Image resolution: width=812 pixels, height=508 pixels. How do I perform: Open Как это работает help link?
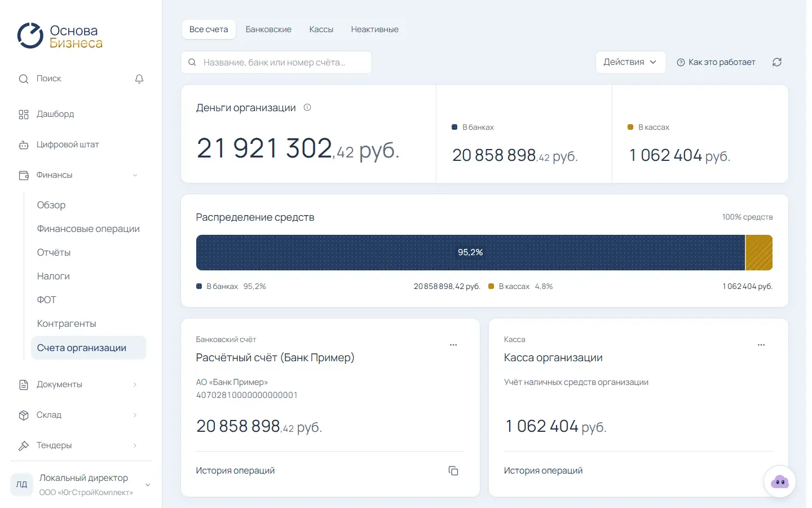(716, 62)
